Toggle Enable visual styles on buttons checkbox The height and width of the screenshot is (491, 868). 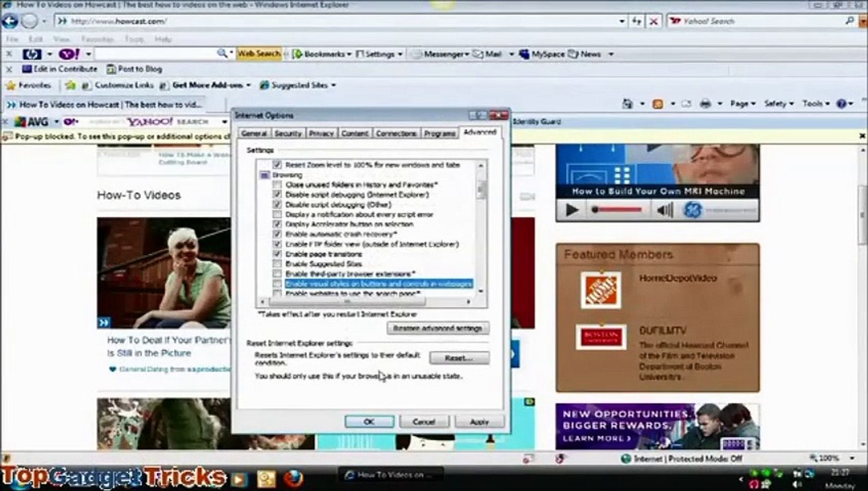277,283
